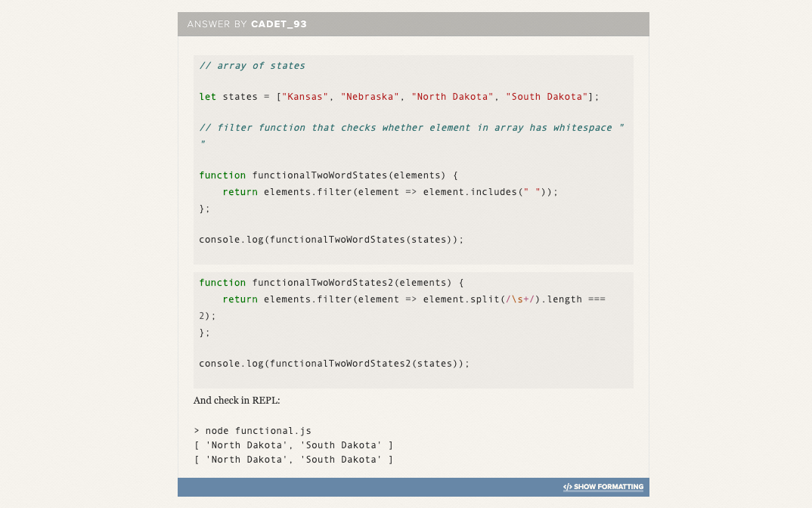Click the "Nebraska" string in code
The image size is (812, 508).
click(370, 97)
